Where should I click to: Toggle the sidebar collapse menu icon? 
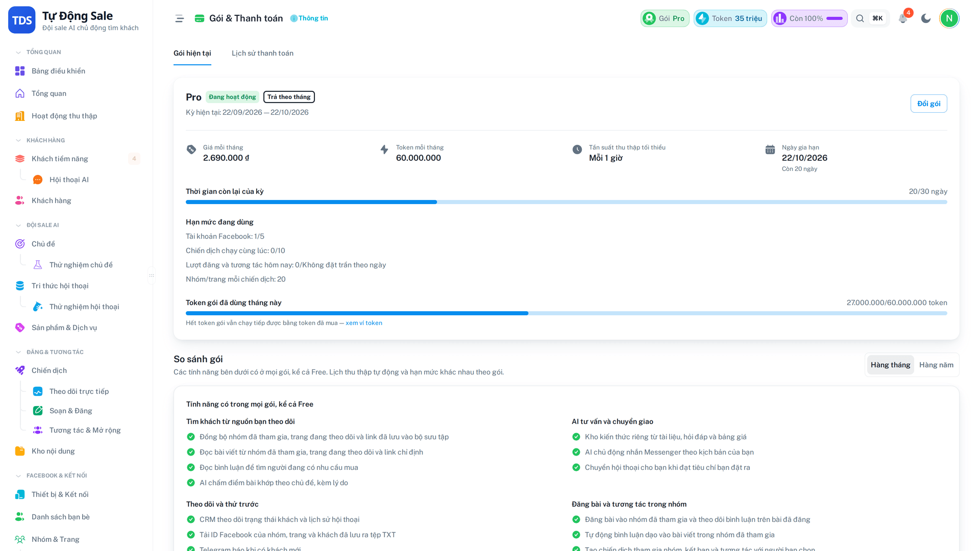tap(179, 18)
